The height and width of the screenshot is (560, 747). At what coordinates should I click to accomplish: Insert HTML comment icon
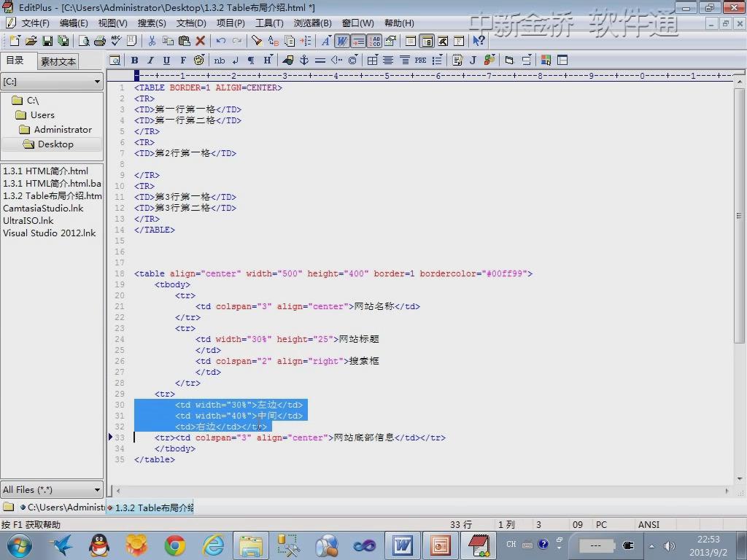pyautogui.click(x=336, y=61)
